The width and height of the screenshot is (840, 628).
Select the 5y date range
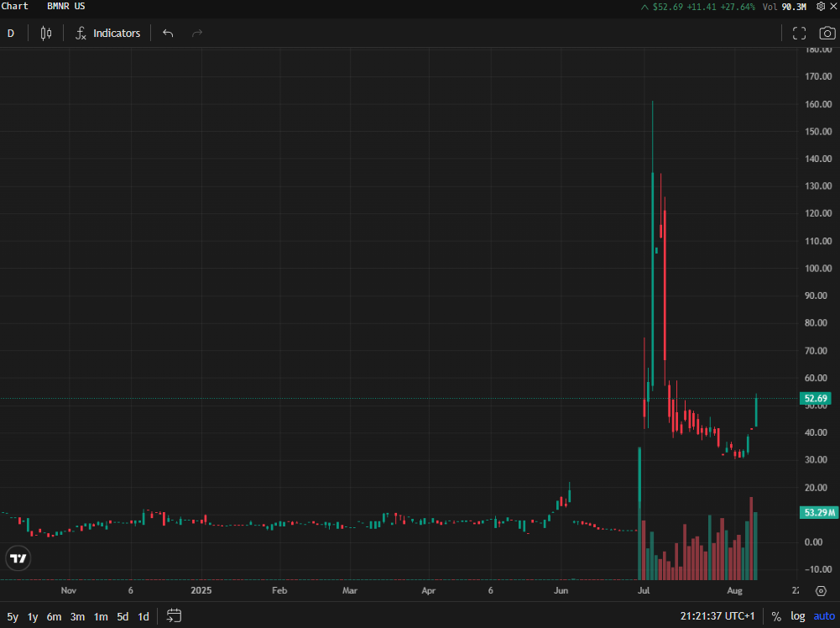[13, 617]
